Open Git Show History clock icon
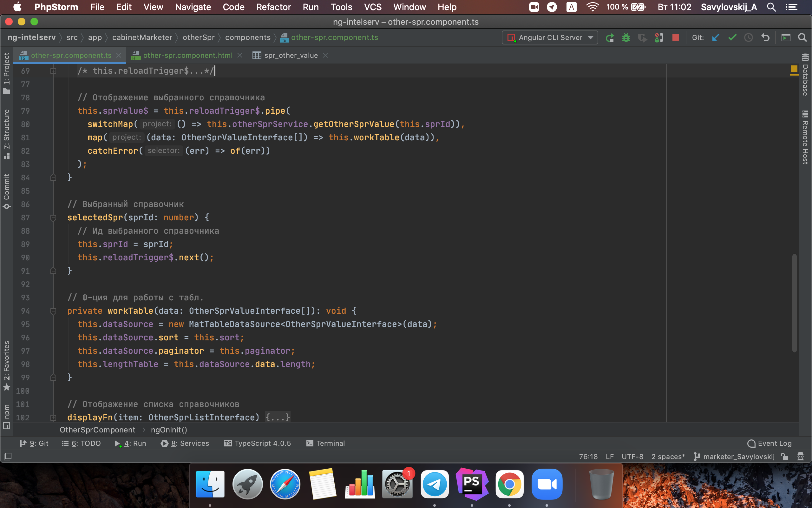Viewport: 812px width, 508px height. 748,38
